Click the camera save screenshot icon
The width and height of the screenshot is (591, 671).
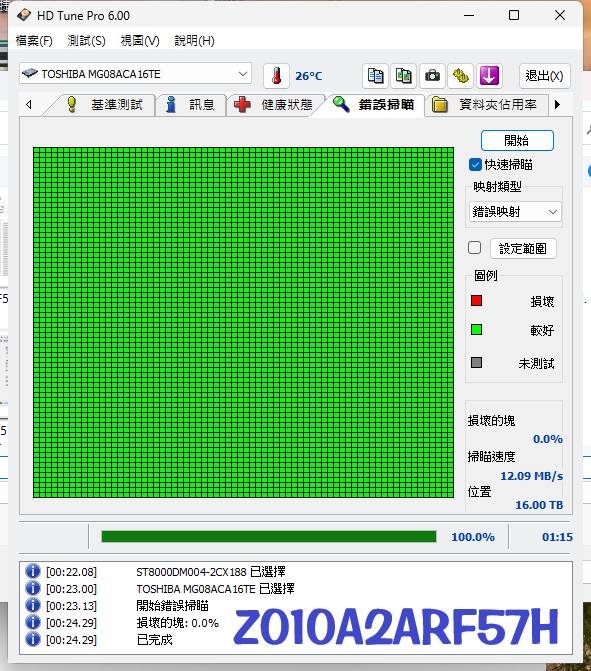pyautogui.click(x=432, y=76)
